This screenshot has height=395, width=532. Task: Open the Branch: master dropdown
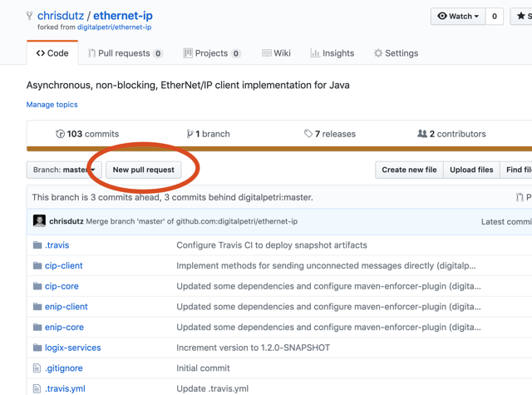(x=63, y=170)
